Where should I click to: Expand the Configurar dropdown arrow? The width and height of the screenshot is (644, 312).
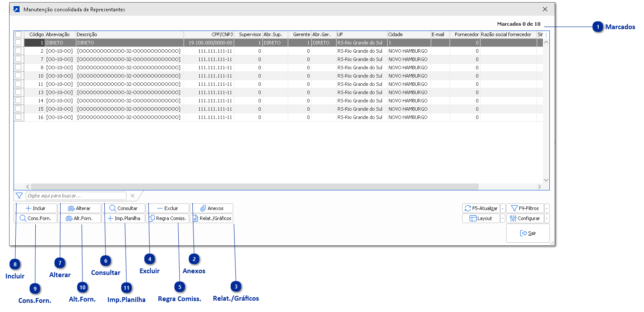[x=547, y=218]
